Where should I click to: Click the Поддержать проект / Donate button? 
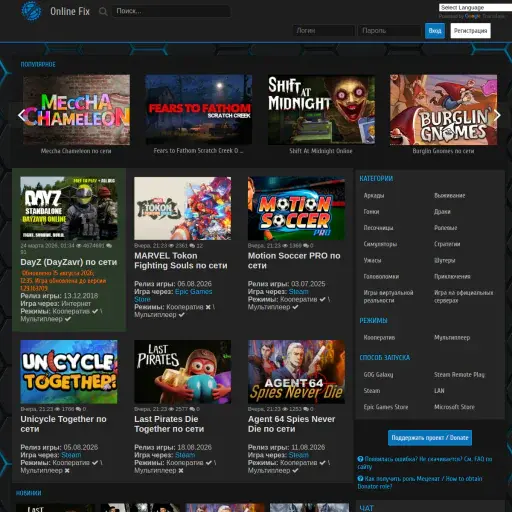coord(430,438)
